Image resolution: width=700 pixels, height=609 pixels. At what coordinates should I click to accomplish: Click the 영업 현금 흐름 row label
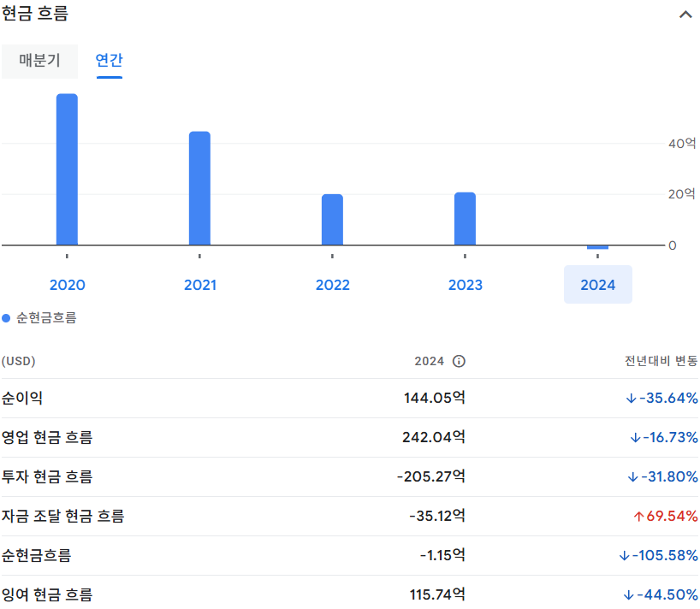point(47,437)
